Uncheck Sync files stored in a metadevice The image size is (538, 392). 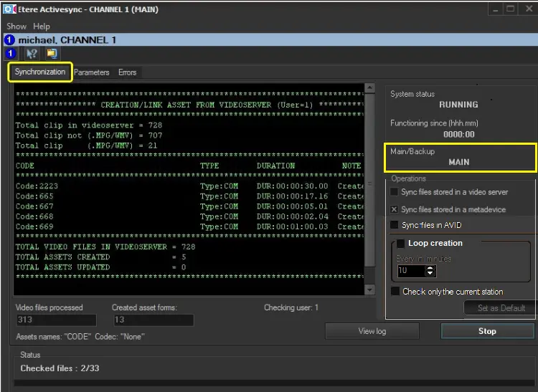395,209
